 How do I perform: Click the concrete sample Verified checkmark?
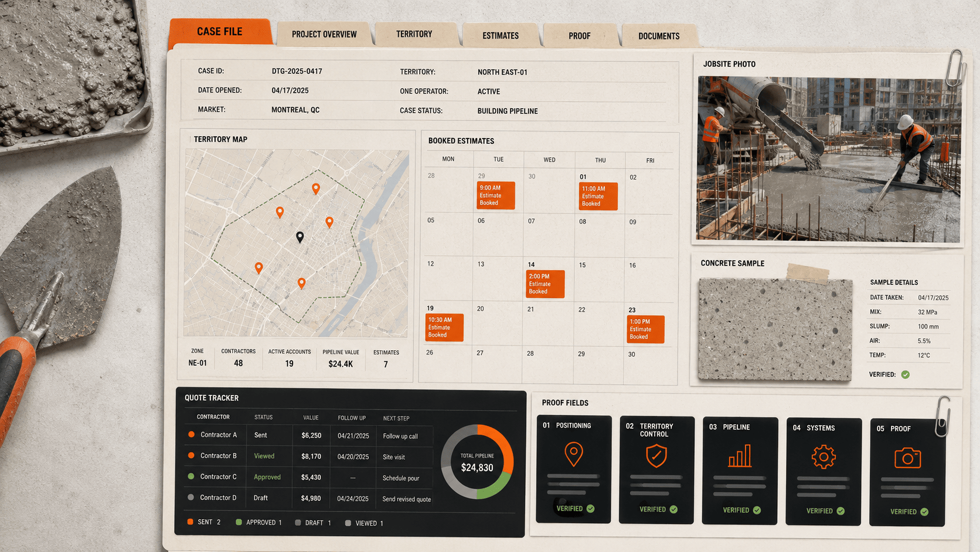coord(906,374)
